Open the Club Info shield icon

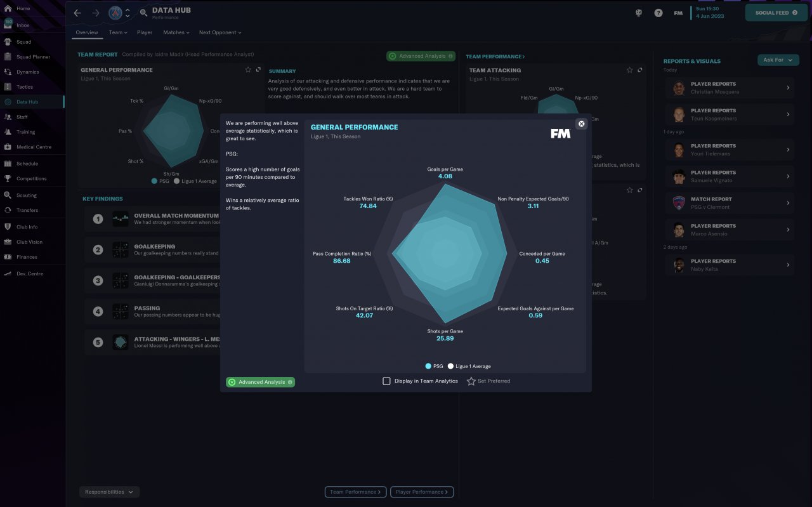pyautogui.click(x=8, y=227)
